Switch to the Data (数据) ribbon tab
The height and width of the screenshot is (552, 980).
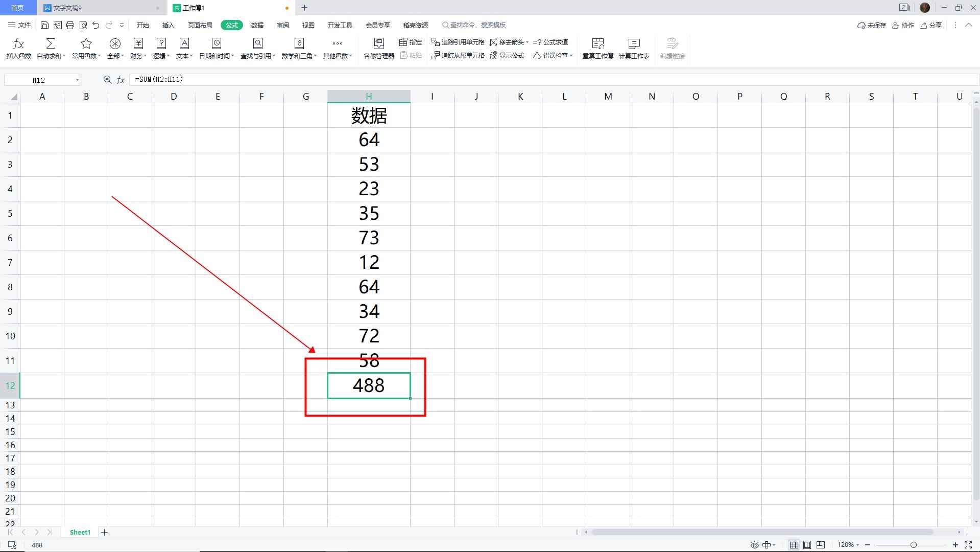point(257,25)
